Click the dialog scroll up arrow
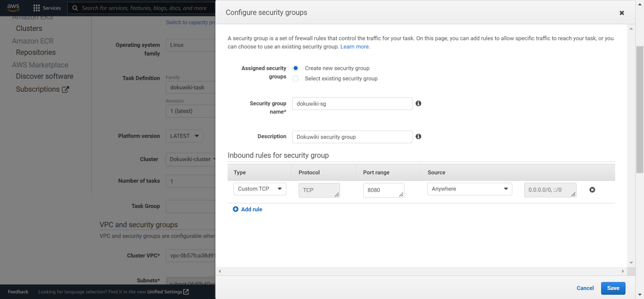Image resolution: width=644 pixels, height=299 pixels. [631, 29]
